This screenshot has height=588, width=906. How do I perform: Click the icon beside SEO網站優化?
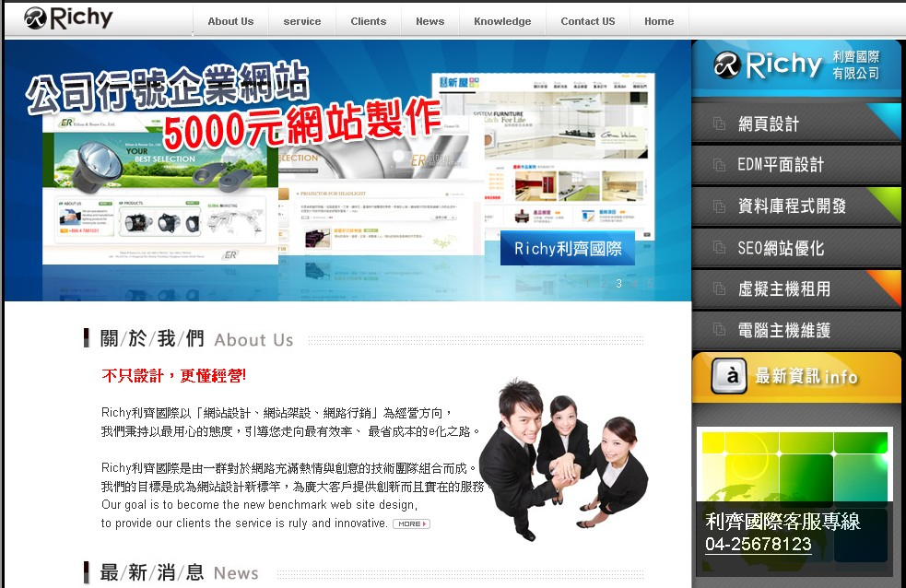point(720,248)
